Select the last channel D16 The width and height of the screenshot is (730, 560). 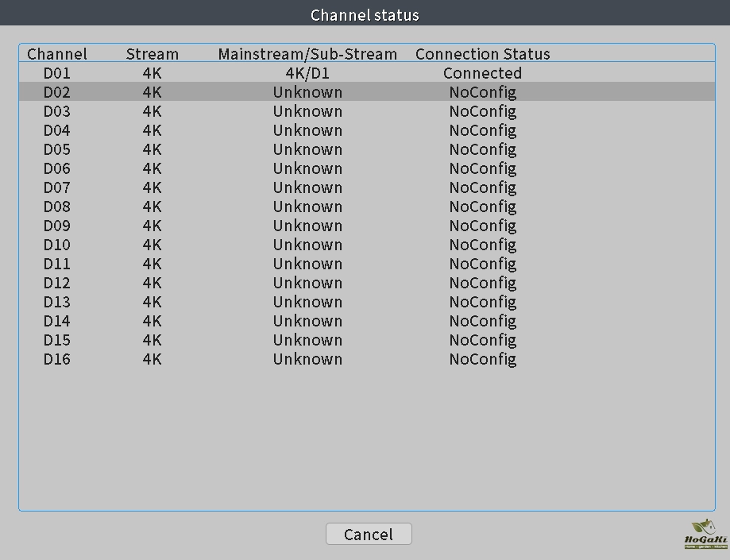[x=57, y=359]
